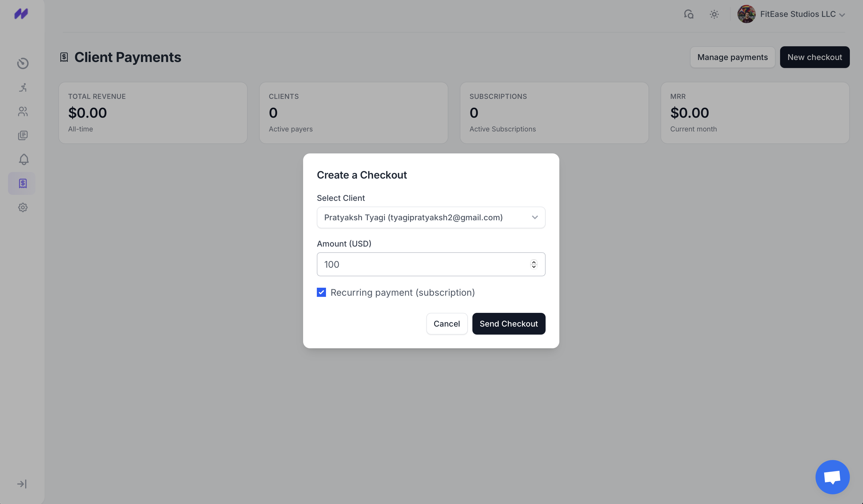Open the clients people icon in sidebar
This screenshot has width=863, height=504.
click(x=23, y=111)
